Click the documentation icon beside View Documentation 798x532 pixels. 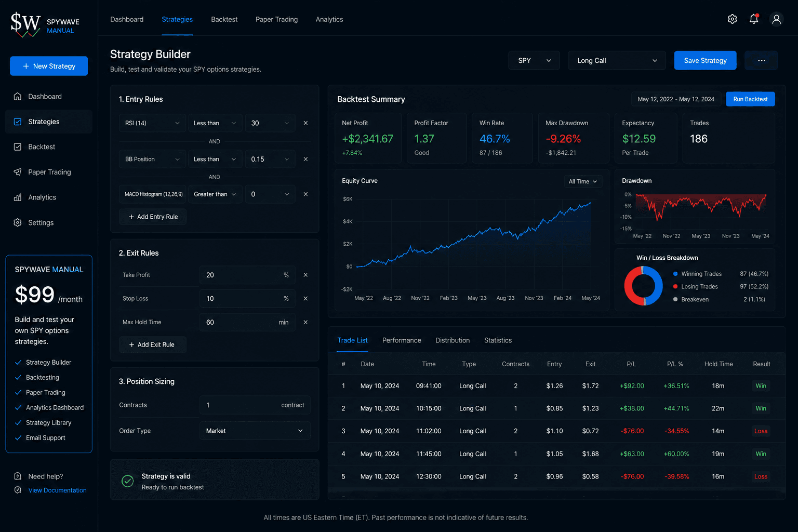point(18,490)
